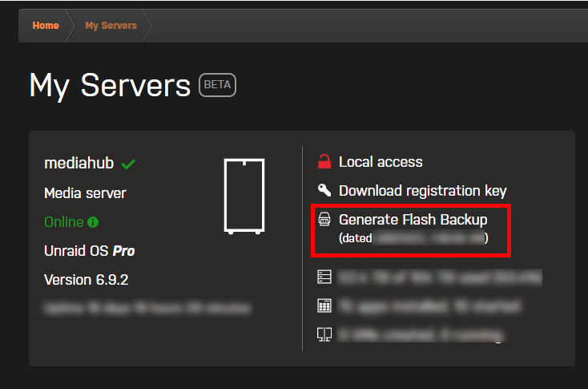The width and height of the screenshot is (588, 389).
Task: Select the Unraid OS Pro text
Action: [x=89, y=251]
